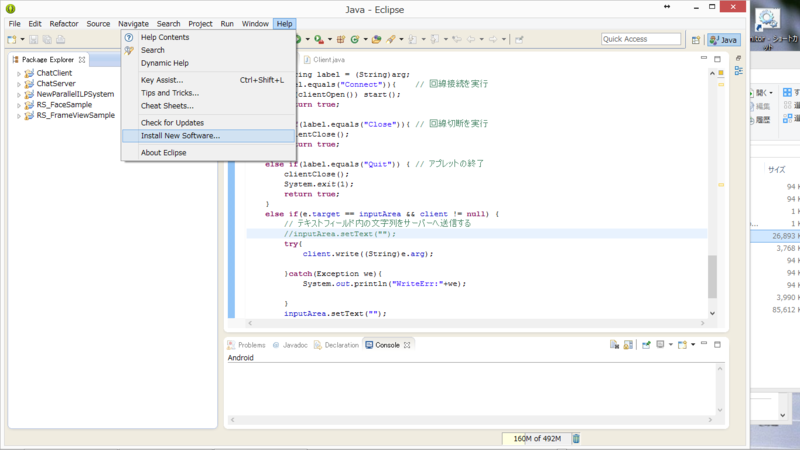Click the Help Contents question mark icon
This screenshot has width=800, height=450.
coord(129,37)
